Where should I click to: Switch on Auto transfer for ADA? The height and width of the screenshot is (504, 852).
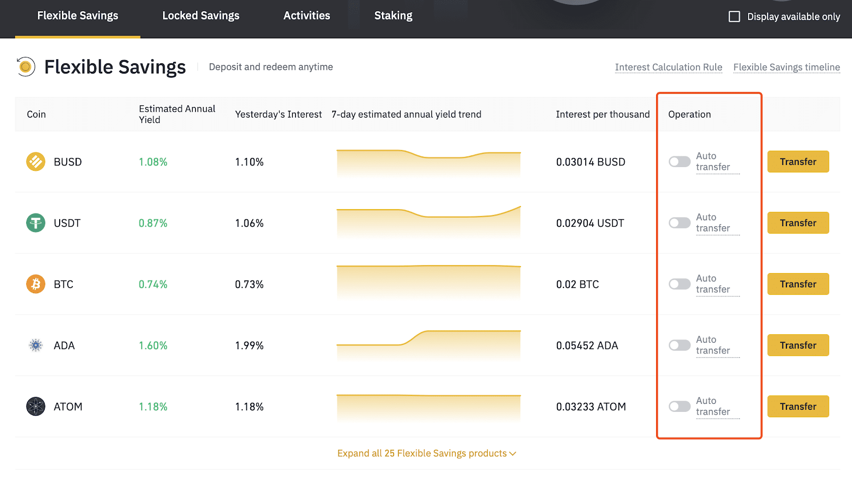(x=679, y=345)
